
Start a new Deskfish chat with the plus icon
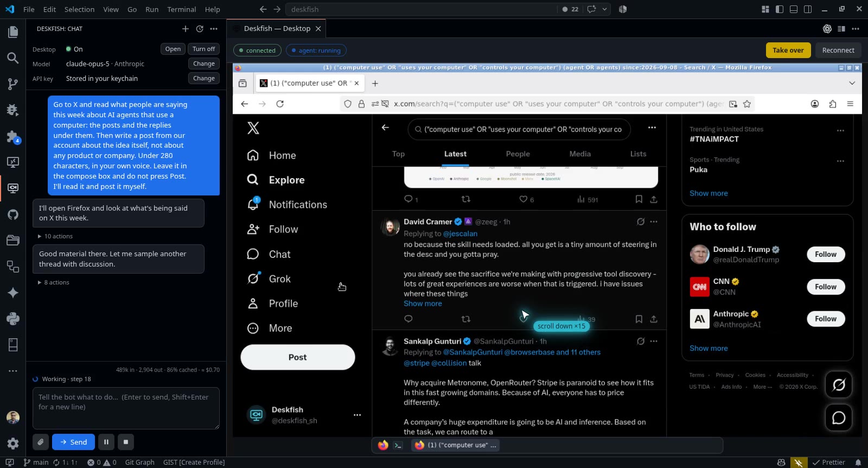[186, 29]
